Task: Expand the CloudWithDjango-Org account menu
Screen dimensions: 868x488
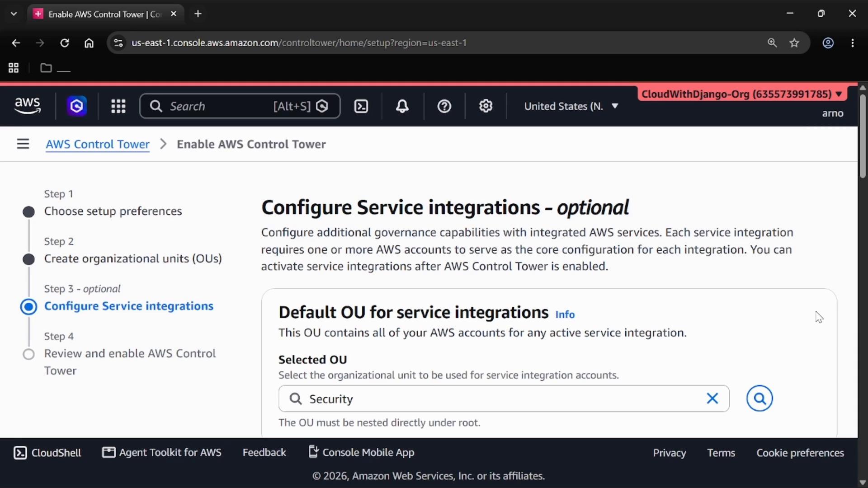Action: tap(741, 94)
